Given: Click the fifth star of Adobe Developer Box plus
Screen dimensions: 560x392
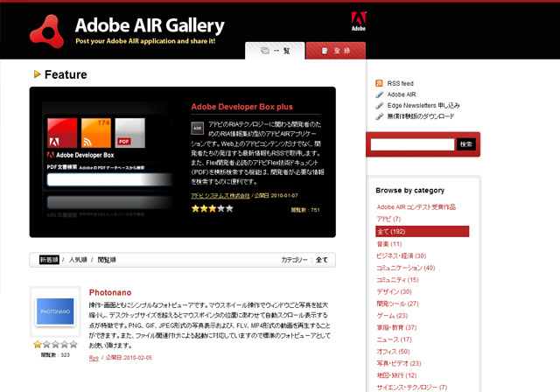Looking at the screenshot, I should 229,208.
